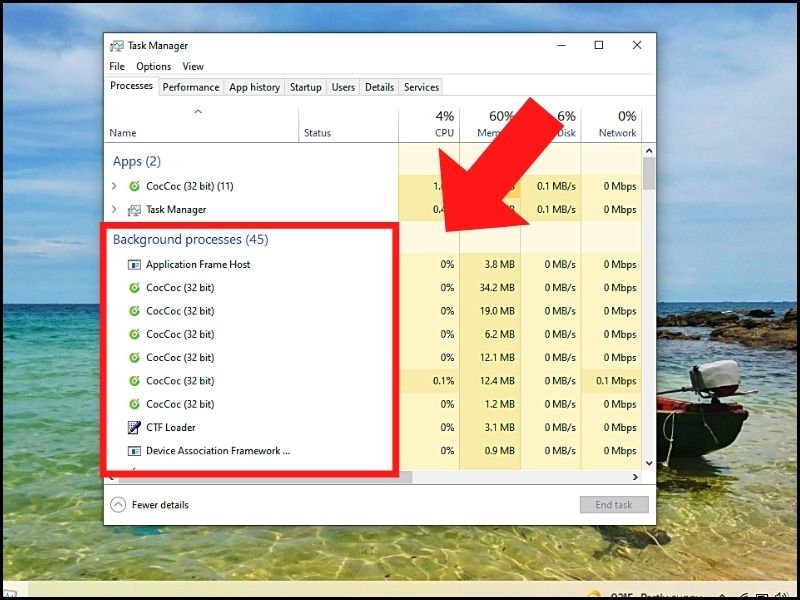Select the CTF Loader process row
The width and height of the screenshot is (800, 600).
[373, 428]
